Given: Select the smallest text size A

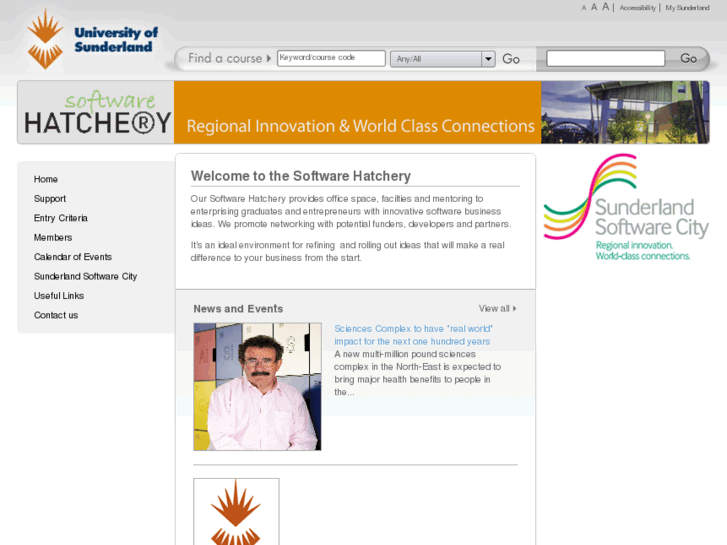Looking at the screenshot, I should click(584, 8).
